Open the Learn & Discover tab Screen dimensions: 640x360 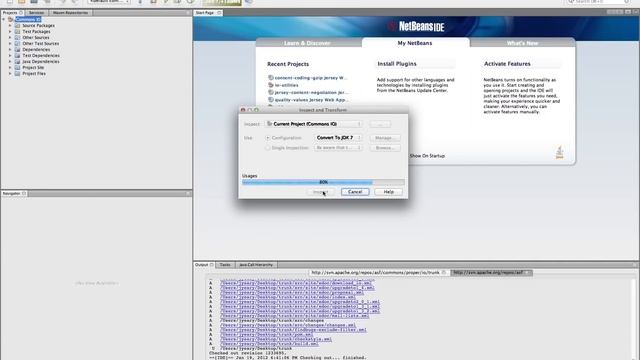click(307, 43)
